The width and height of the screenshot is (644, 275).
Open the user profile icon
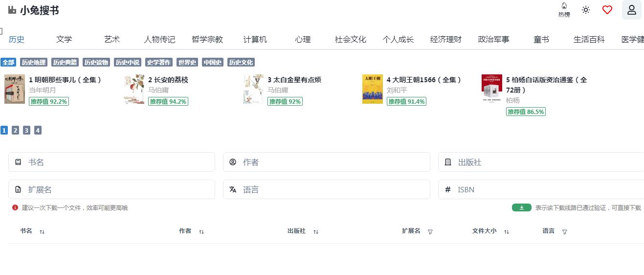(x=631, y=10)
